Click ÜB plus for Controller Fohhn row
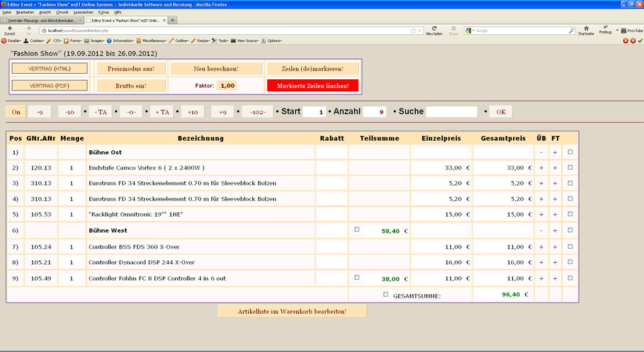 tap(541, 278)
